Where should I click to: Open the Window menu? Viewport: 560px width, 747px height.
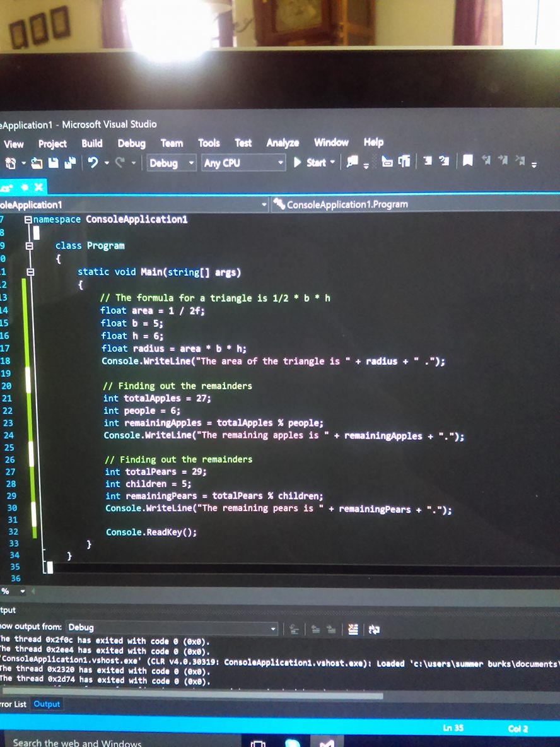tap(332, 143)
